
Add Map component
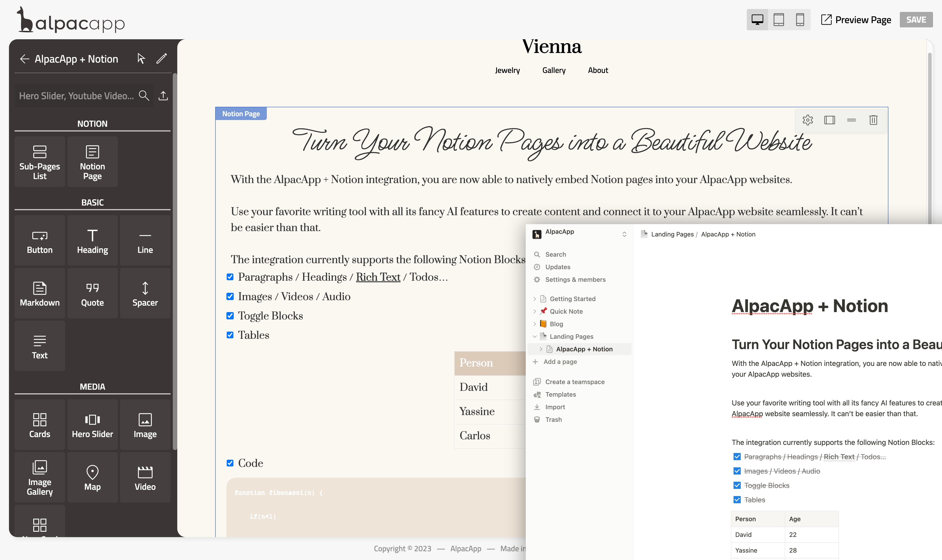[x=92, y=477]
